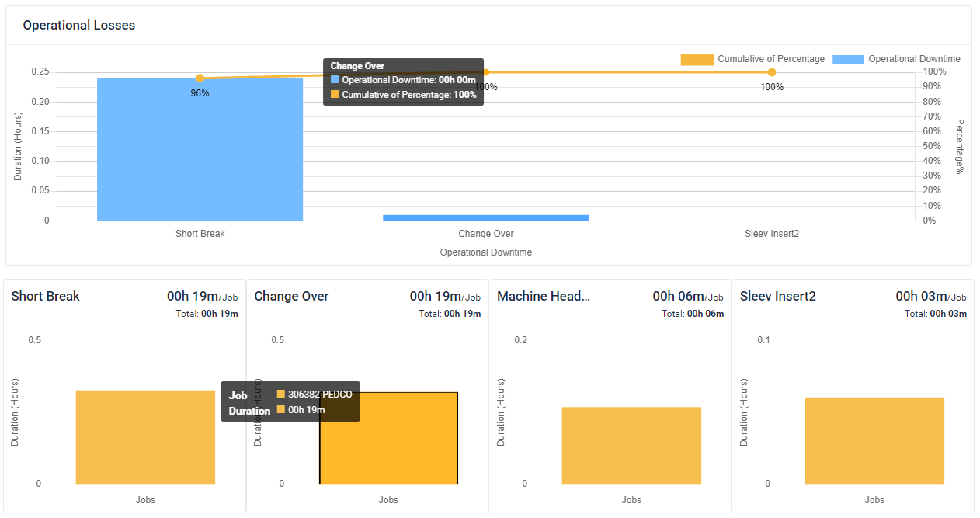
Task: Click the 96% data point on the line
Action: point(200,78)
